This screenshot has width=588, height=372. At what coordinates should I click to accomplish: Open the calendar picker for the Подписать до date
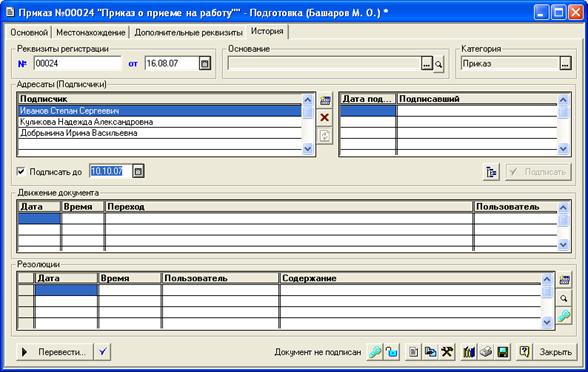[138, 171]
